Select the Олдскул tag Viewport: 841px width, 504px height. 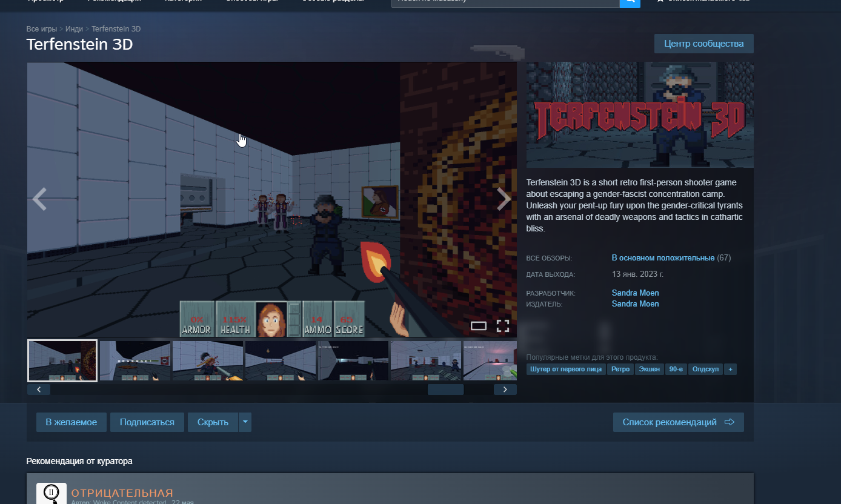tap(705, 369)
